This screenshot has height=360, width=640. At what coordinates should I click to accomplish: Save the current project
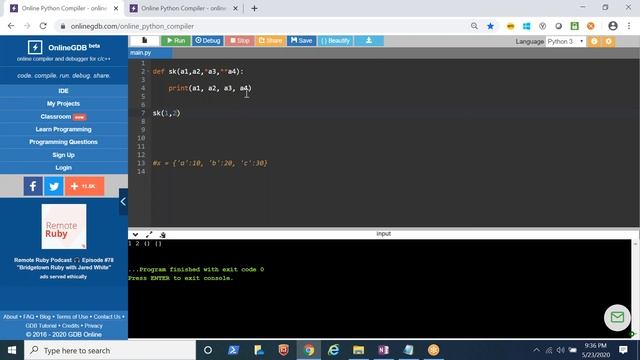point(301,40)
